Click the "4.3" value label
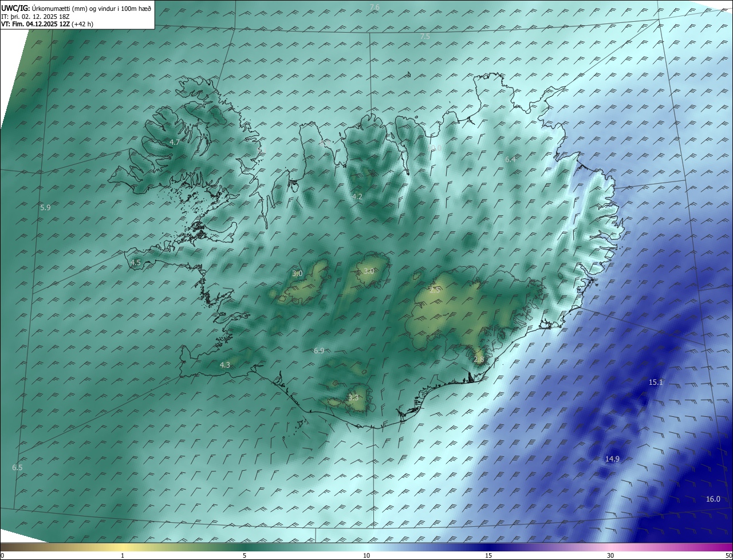Image resolution: width=733 pixels, height=560 pixels. coord(225,365)
